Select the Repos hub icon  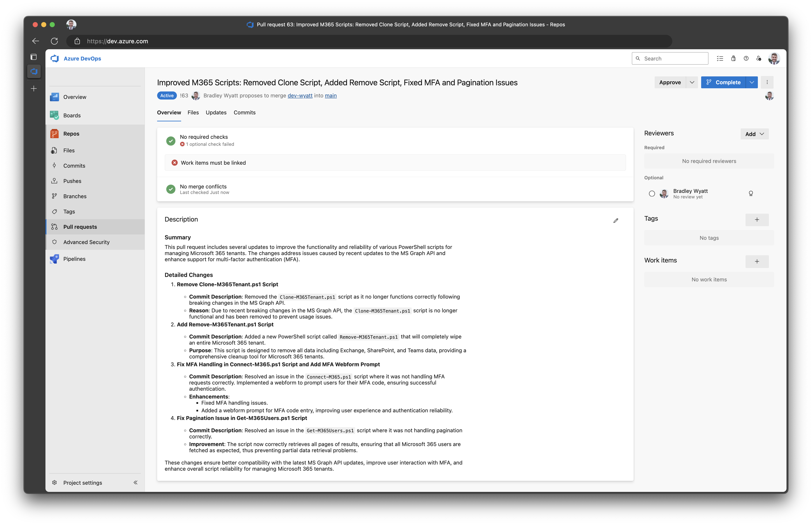(x=54, y=134)
